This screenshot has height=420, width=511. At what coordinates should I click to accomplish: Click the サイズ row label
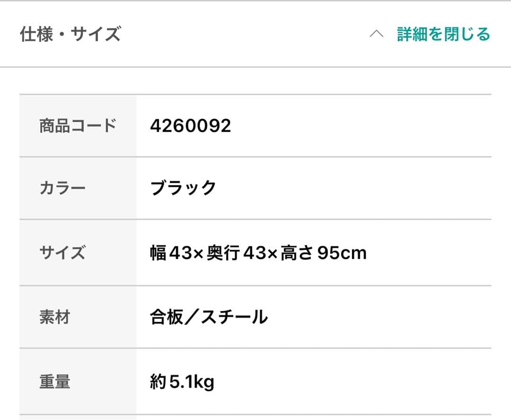(x=62, y=253)
